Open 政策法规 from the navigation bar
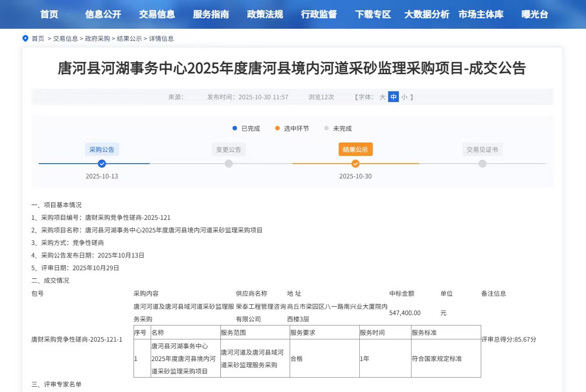The height and width of the screenshot is (392, 586). pos(265,14)
